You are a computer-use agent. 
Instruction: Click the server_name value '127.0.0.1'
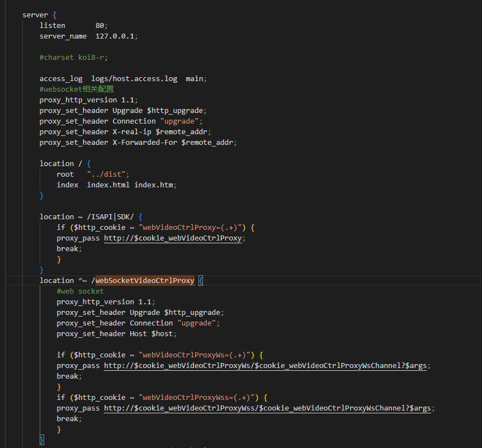click(115, 36)
